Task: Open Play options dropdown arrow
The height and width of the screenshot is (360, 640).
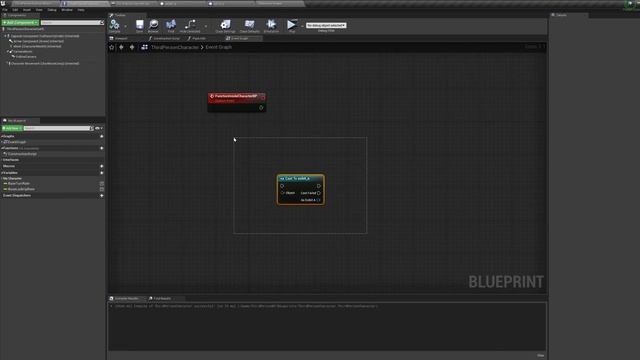Action: [302, 26]
